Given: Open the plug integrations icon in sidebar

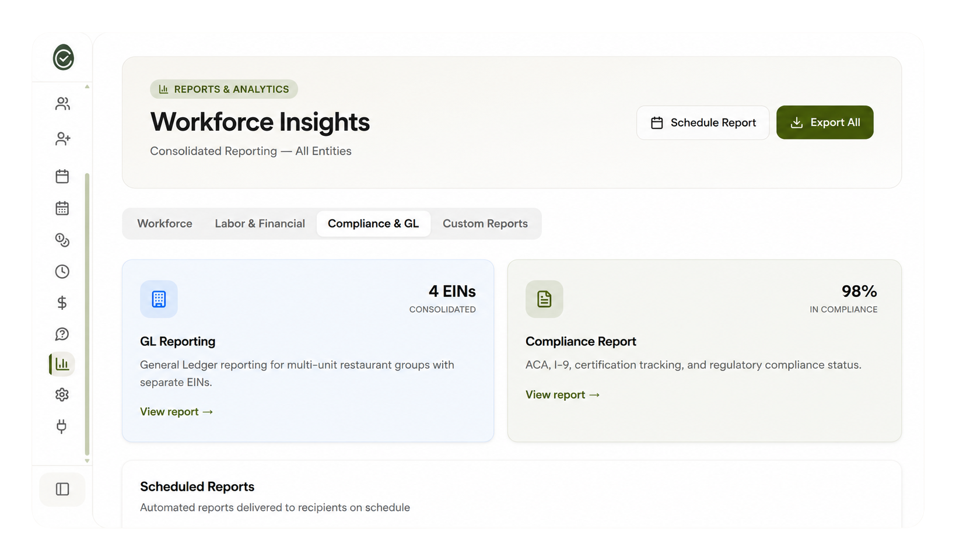Looking at the screenshot, I should tap(62, 426).
